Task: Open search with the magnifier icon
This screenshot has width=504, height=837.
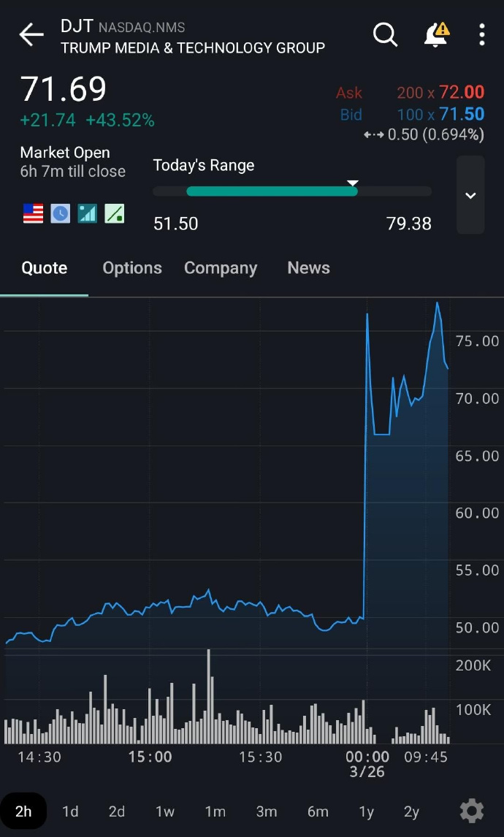Action: click(x=385, y=35)
